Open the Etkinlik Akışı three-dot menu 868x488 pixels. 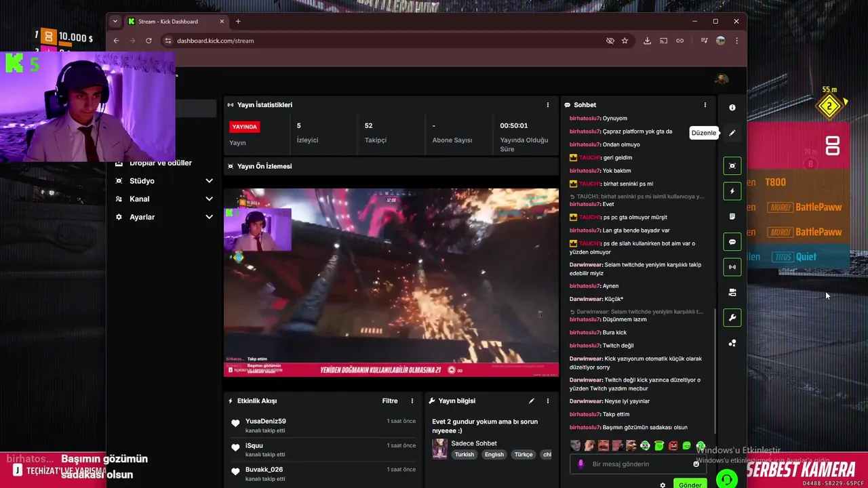tap(412, 401)
